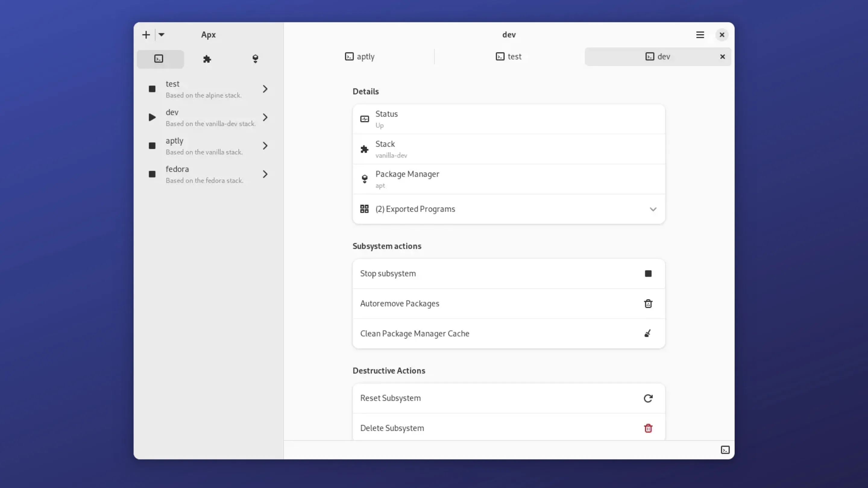This screenshot has height=488, width=868.
Task: Close the dev console tab
Action: [x=722, y=57]
